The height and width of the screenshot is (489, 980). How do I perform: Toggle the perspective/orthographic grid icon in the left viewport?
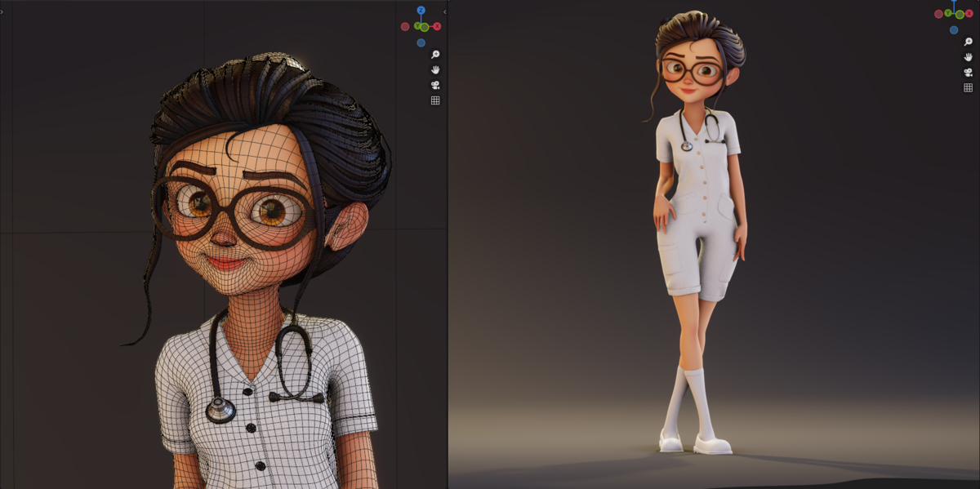(435, 100)
